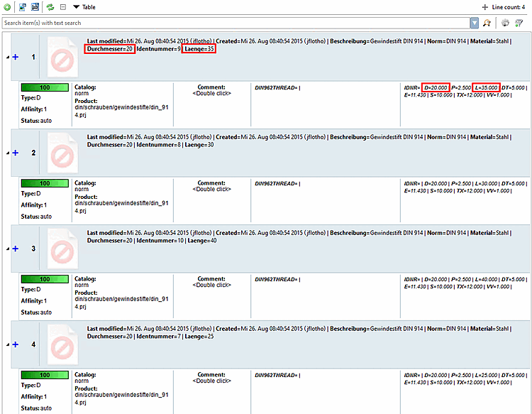Open the gear settings icon
This screenshot has height=414, width=532.
505,23
